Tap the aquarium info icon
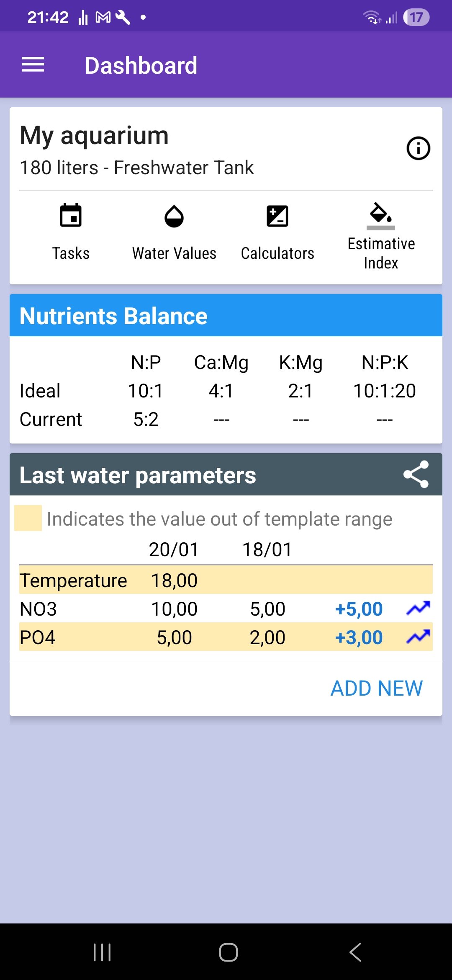The image size is (452, 980). coord(418,148)
